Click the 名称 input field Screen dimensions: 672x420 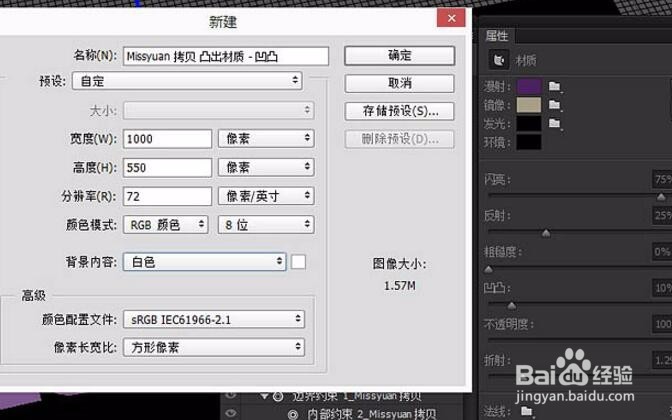(226, 56)
